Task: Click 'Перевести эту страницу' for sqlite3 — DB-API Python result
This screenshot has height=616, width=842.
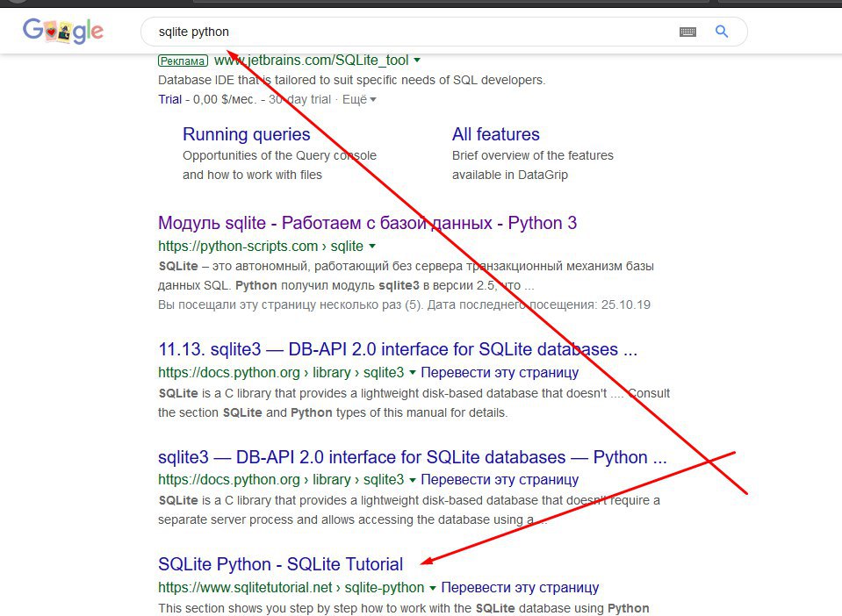Action: click(x=500, y=479)
